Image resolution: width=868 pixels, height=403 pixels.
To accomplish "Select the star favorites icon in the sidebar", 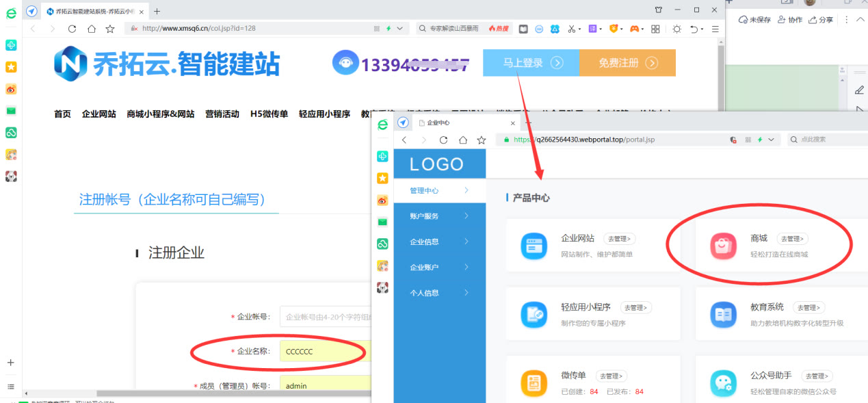I will 10,67.
